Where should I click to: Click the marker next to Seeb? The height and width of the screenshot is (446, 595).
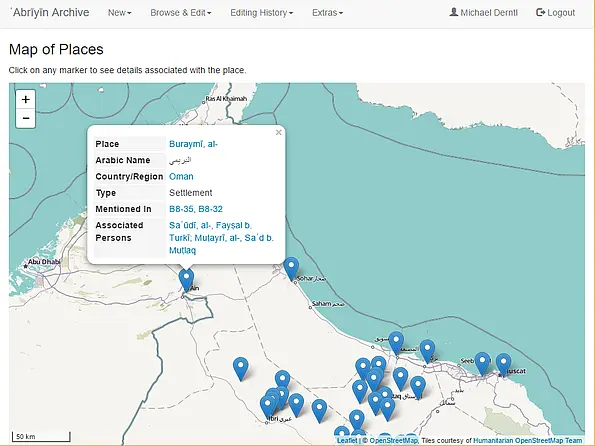click(x=482, y=364)
